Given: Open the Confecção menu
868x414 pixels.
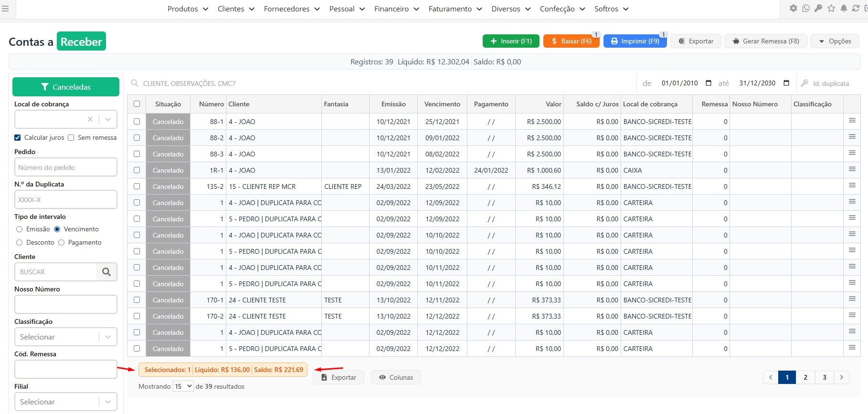Looking at the screenshot, I should (x=562, y=9).
